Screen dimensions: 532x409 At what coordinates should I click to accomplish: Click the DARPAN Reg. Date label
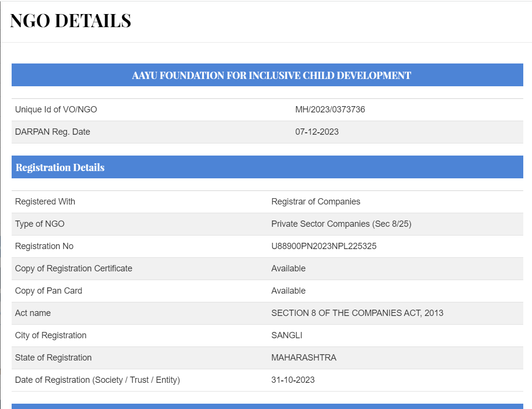point(53,132)
